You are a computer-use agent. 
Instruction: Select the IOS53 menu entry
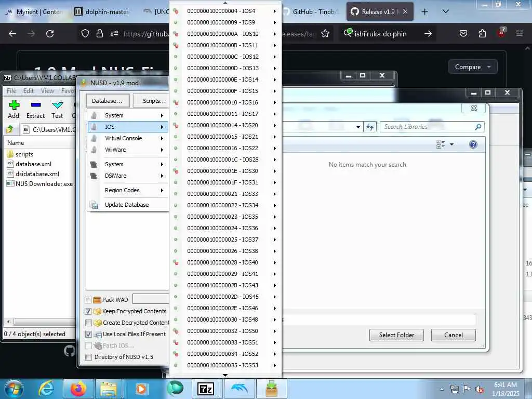[225, 365]
